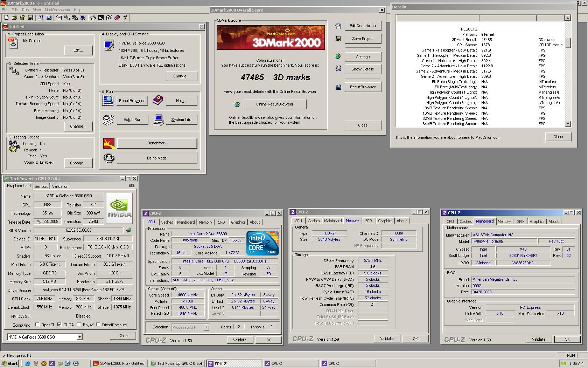Click the Details list scroll down arrow

pos(568,124)
